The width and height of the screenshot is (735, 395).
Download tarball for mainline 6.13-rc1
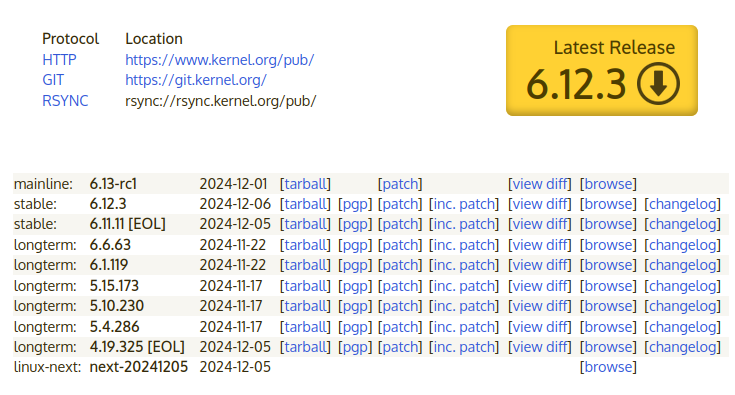point(305,184)
